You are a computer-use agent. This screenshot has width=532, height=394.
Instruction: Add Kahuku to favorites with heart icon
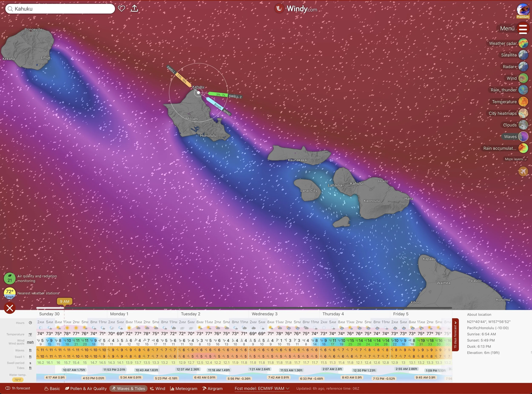click(x=122, y=9)
